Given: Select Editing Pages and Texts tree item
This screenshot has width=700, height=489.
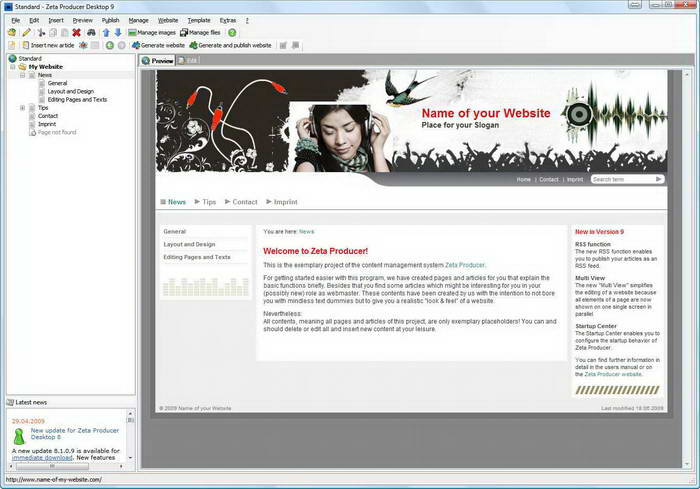Looking at the screenshot, I should pyautogui.click(x=77, y=100).
